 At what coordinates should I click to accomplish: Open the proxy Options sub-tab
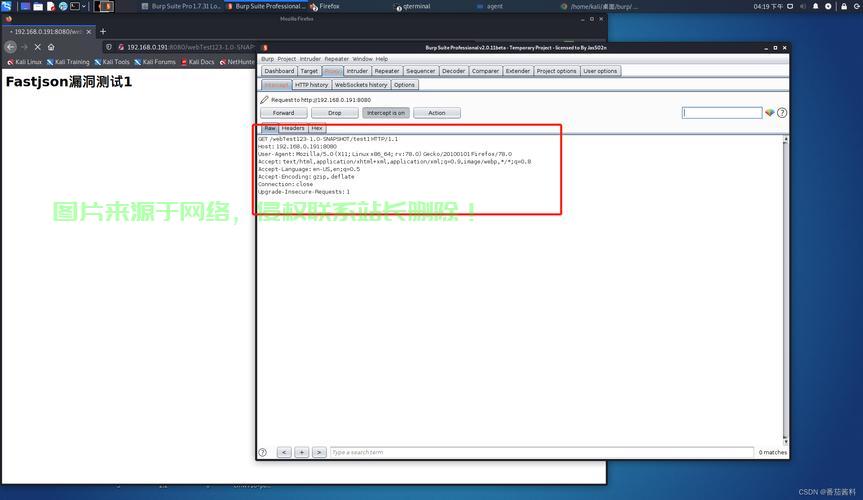(x=404, y=85)
